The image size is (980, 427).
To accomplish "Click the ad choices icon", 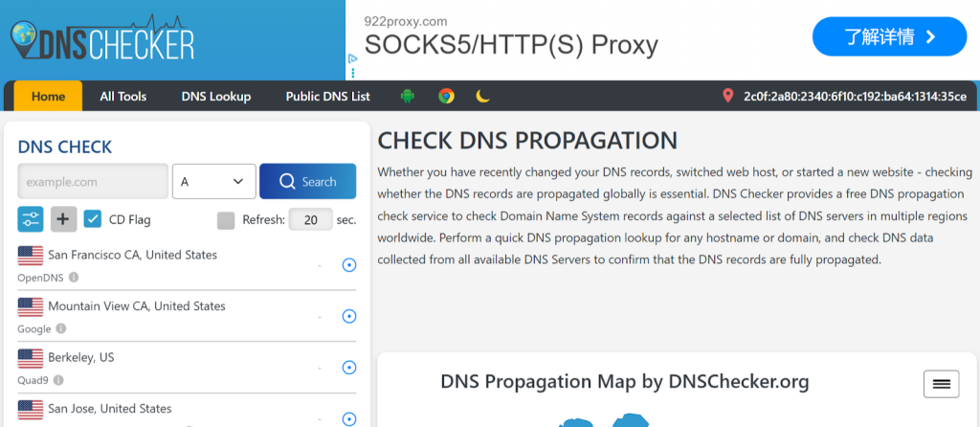I will coord(352,58).
